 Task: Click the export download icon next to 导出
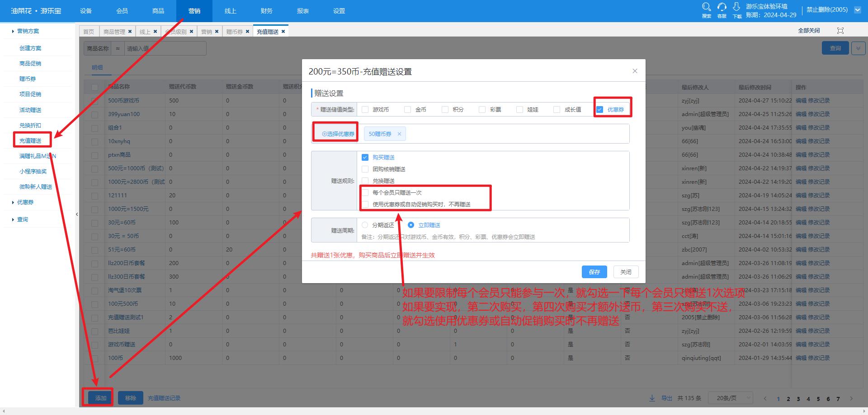pos(652,398)
